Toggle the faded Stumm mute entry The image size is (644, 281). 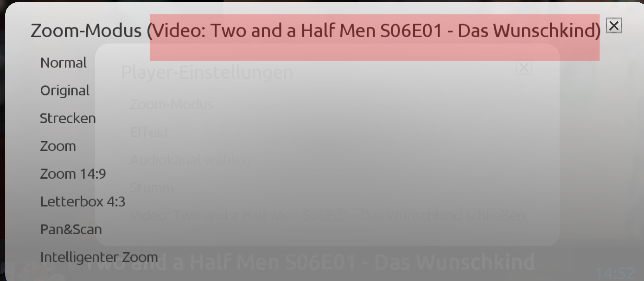pos(152,188)
